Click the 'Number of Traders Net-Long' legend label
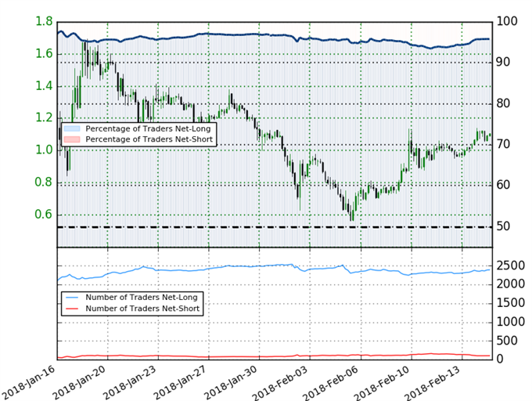 (x=142, y=298)
